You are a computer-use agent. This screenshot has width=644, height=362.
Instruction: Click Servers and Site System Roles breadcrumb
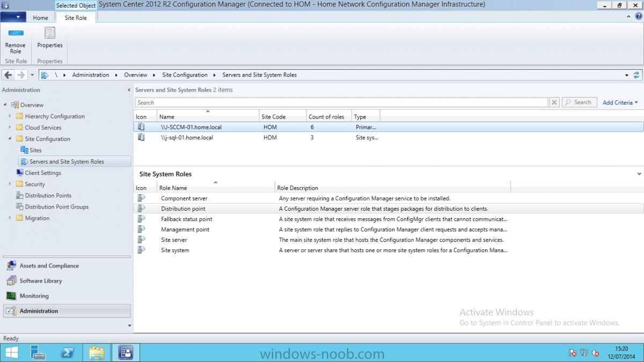(x=259, y=75)
